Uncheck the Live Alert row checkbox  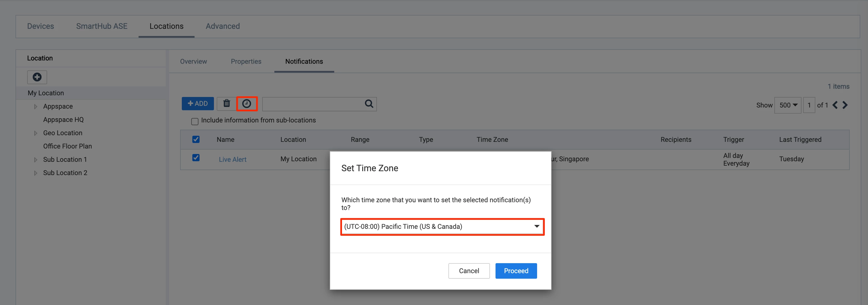(x=196, y=158)
